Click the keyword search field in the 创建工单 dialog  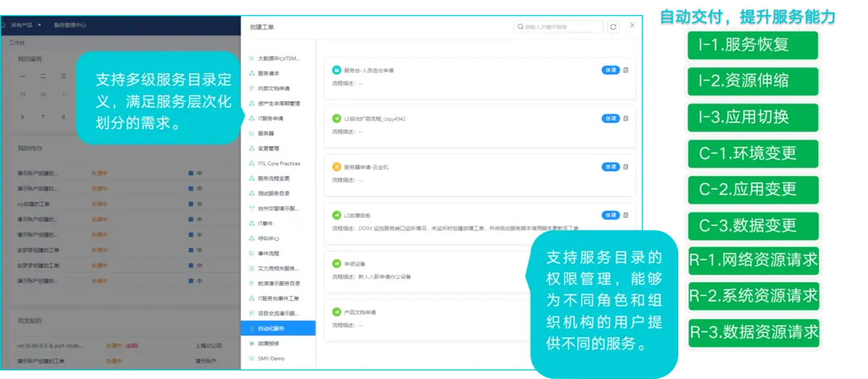pos(558,27)
